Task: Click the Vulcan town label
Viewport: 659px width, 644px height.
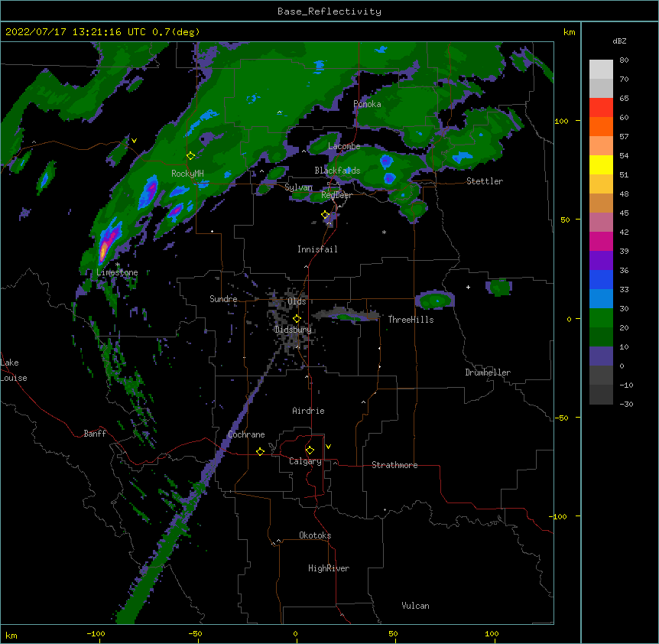Action: pyautogui.click(x=415, y=606)
